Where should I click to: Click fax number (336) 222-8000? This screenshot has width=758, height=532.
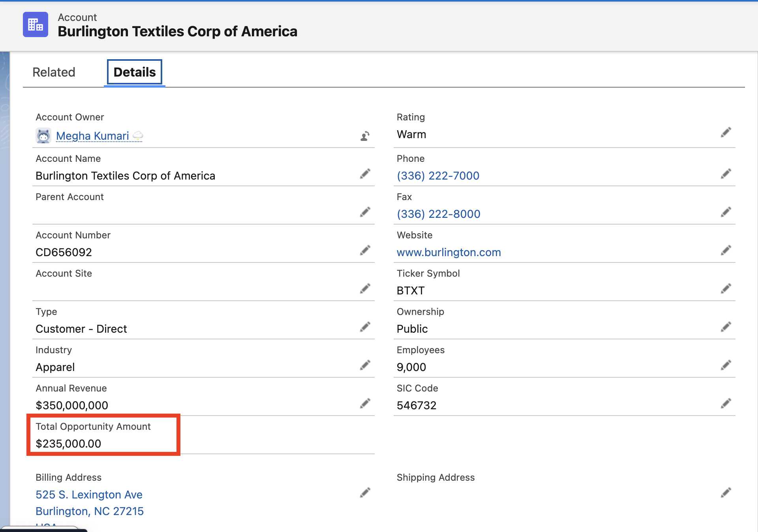click(438, 214)
